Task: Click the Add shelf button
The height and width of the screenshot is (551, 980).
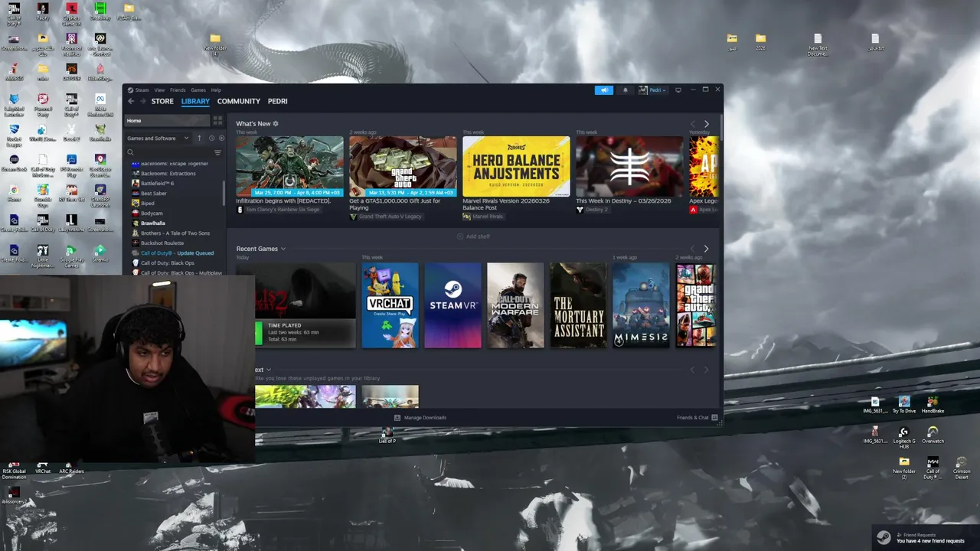Action: pos(473,236)
